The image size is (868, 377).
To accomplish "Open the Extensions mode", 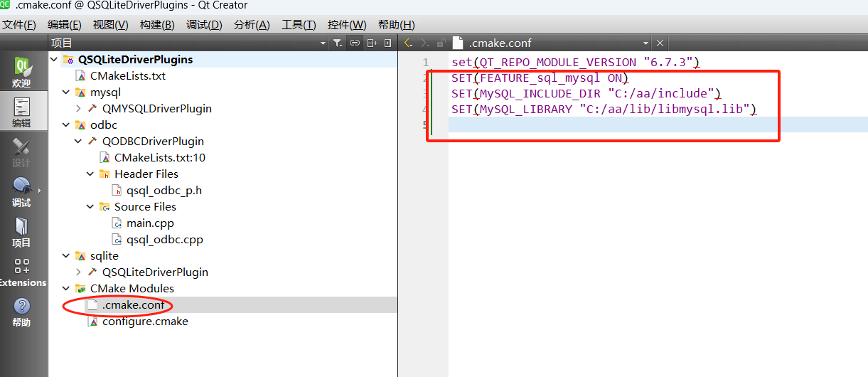I will [22, 272].
